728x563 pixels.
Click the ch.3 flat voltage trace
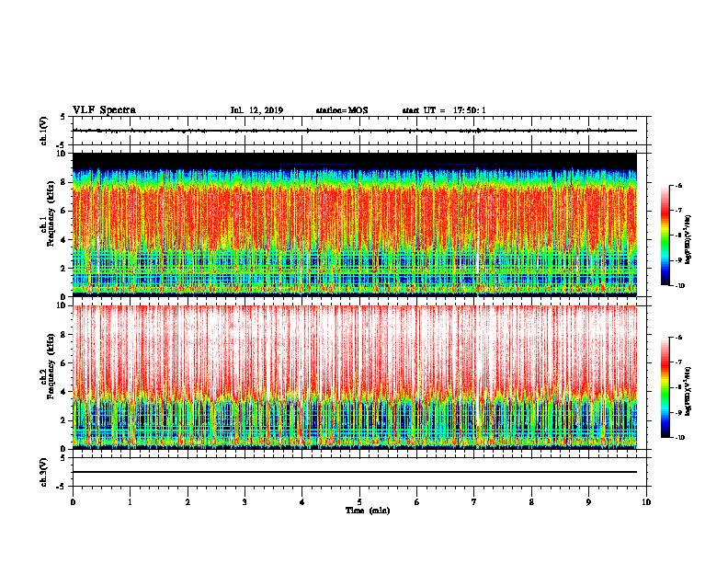[355, 472]
